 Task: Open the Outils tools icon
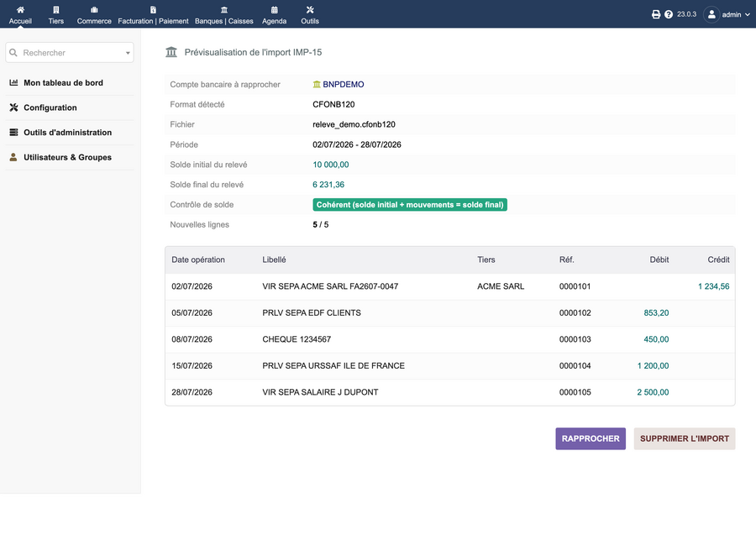pos(309,9)
